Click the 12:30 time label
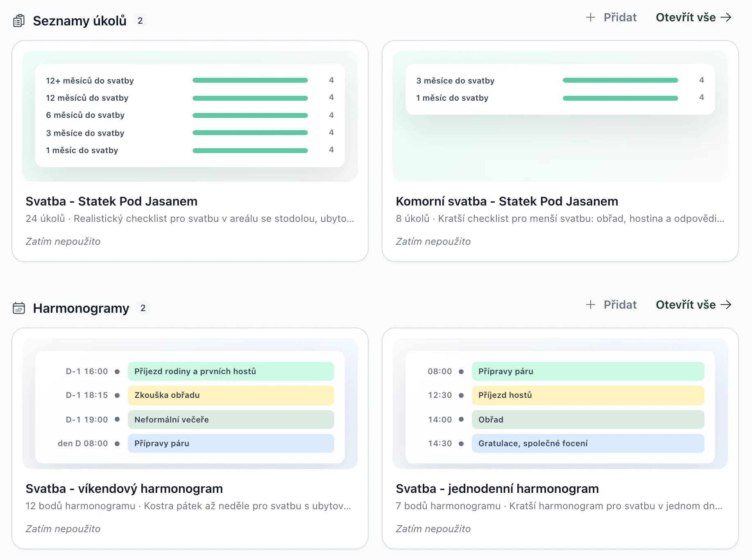 440,395
